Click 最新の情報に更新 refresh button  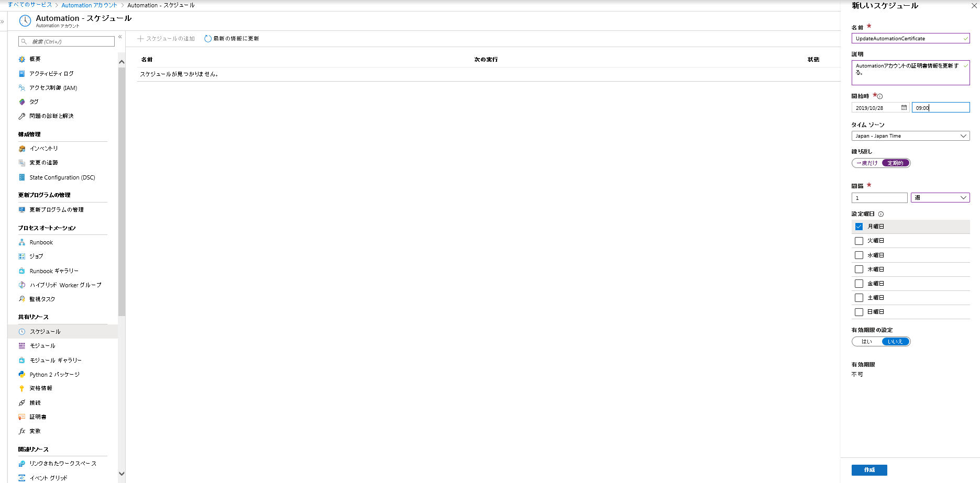232,39
